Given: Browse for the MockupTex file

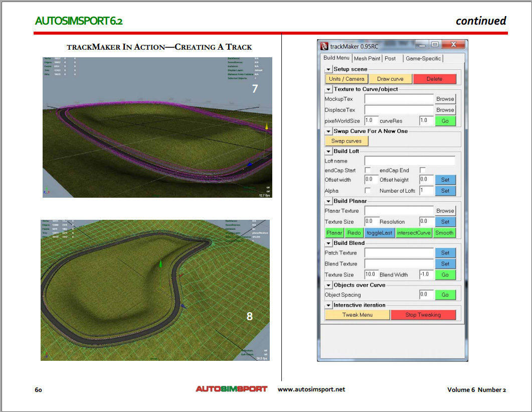Looking at the screenshot, I should click(445, 99).
